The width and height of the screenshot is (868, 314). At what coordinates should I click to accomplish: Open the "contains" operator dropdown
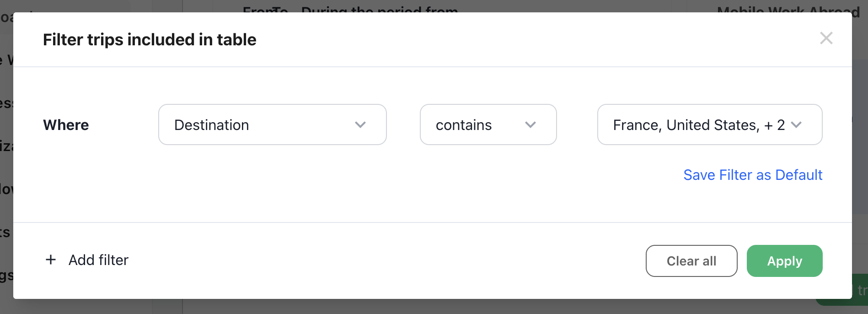[488, 125]
